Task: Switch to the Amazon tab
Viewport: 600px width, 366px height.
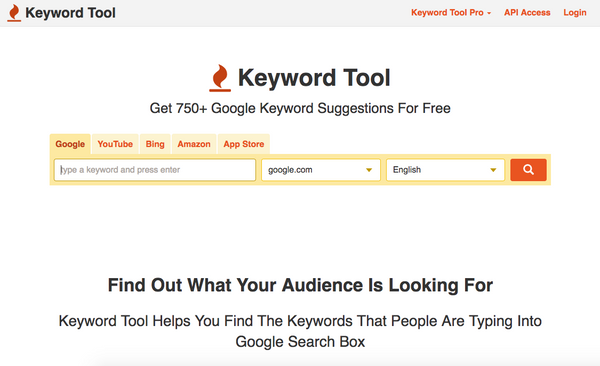Action: coord(194,144)
